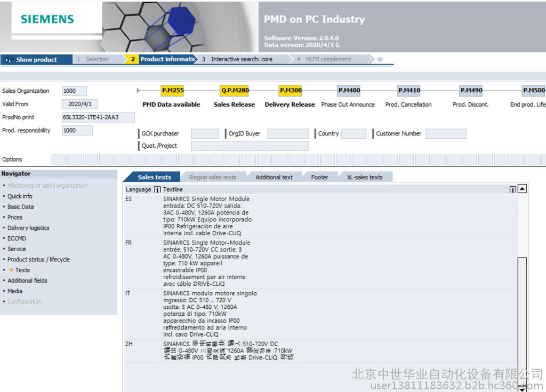Click the PMD on PC Industry title
This screenshot has height=392, width=546.
[314, 19]
